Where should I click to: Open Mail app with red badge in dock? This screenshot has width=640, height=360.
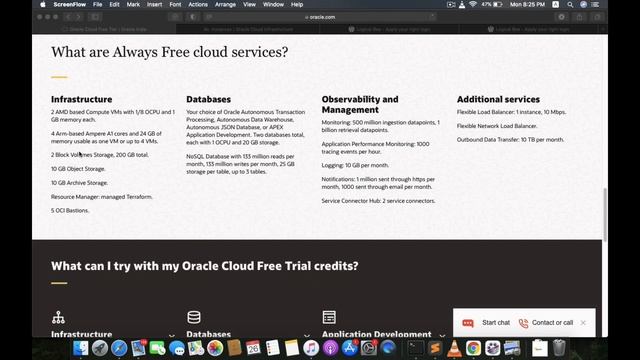coord(138,348)
